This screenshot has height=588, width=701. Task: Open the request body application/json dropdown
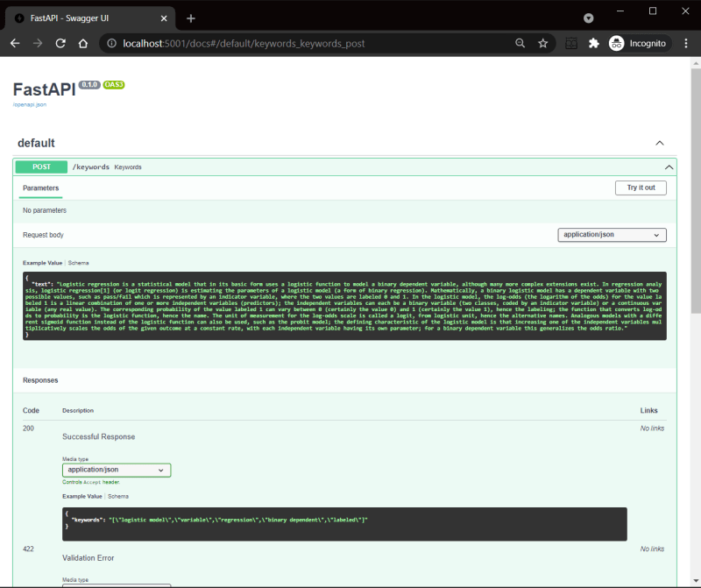(612, 235)
